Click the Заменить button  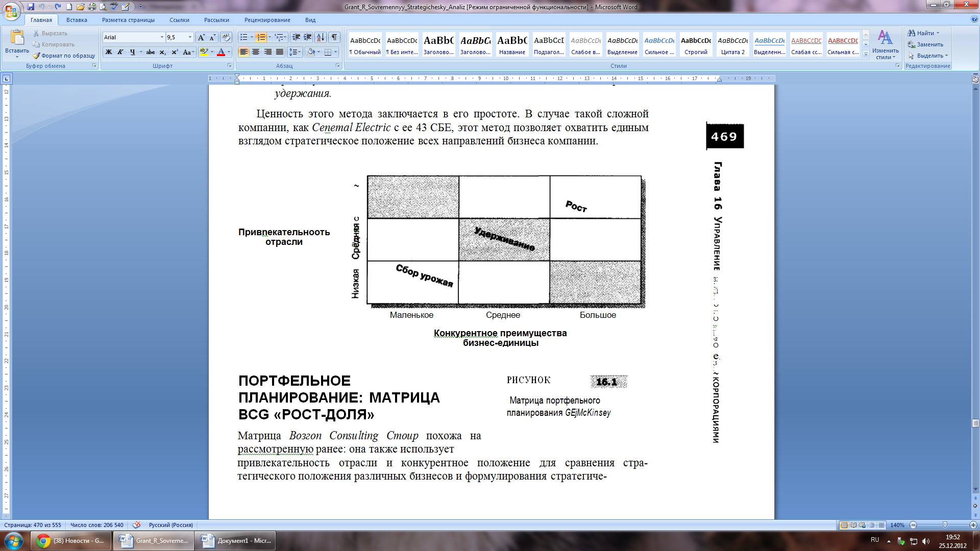(925, 44)
